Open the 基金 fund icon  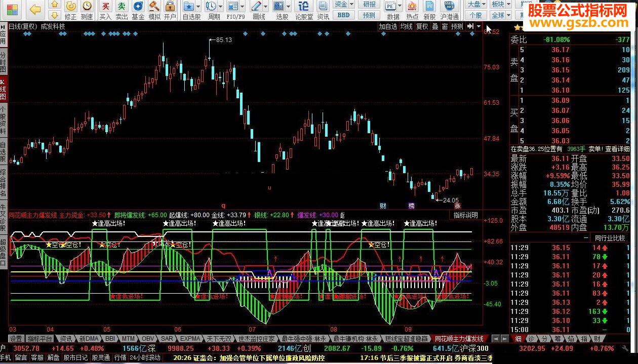click(138, 10)
